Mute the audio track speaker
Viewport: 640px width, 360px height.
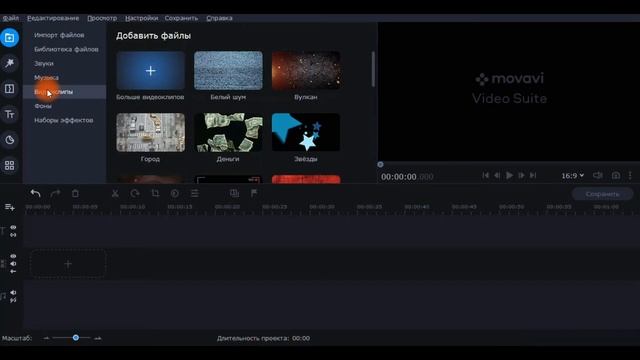13,293
